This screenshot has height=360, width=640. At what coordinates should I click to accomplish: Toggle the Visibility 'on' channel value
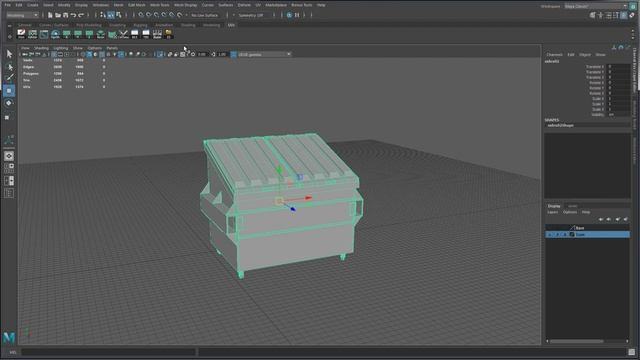618,115
